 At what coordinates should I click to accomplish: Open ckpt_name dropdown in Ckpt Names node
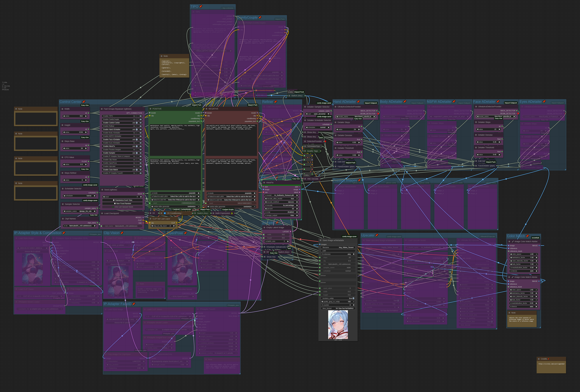click(80, 226)
